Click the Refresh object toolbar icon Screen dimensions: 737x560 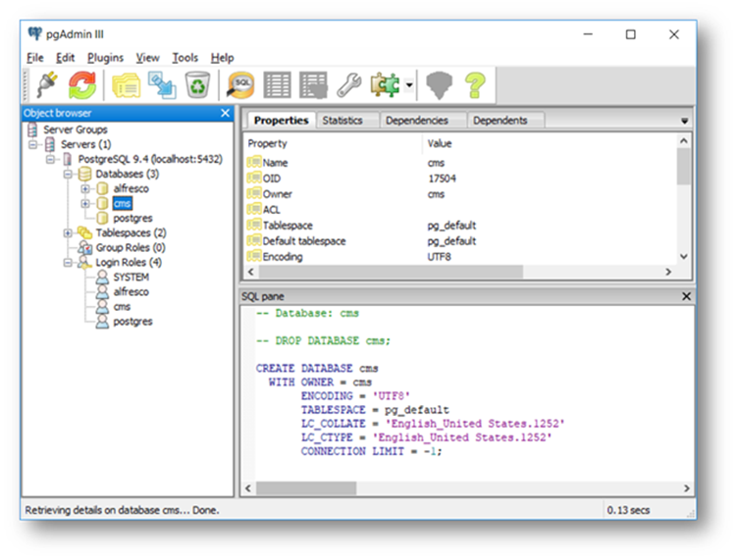pos(82,86)
